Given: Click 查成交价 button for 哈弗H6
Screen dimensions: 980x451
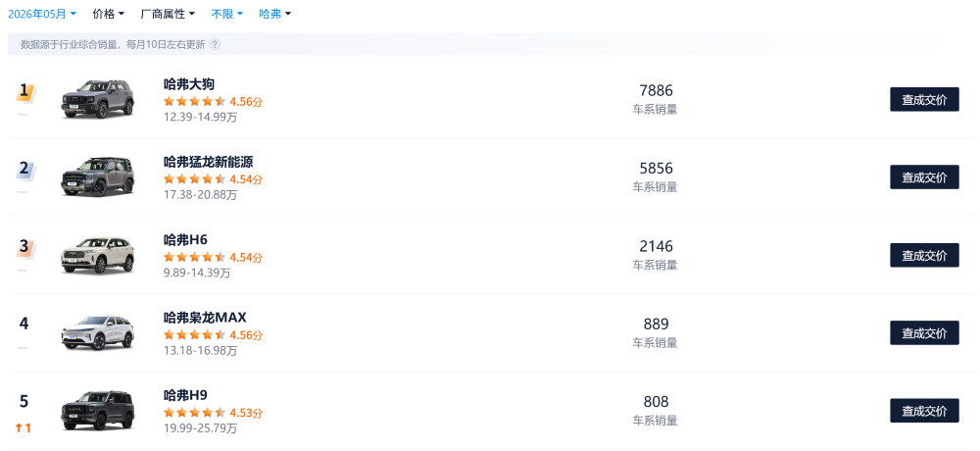Looking at the screenshot, I should click(924, 255).
